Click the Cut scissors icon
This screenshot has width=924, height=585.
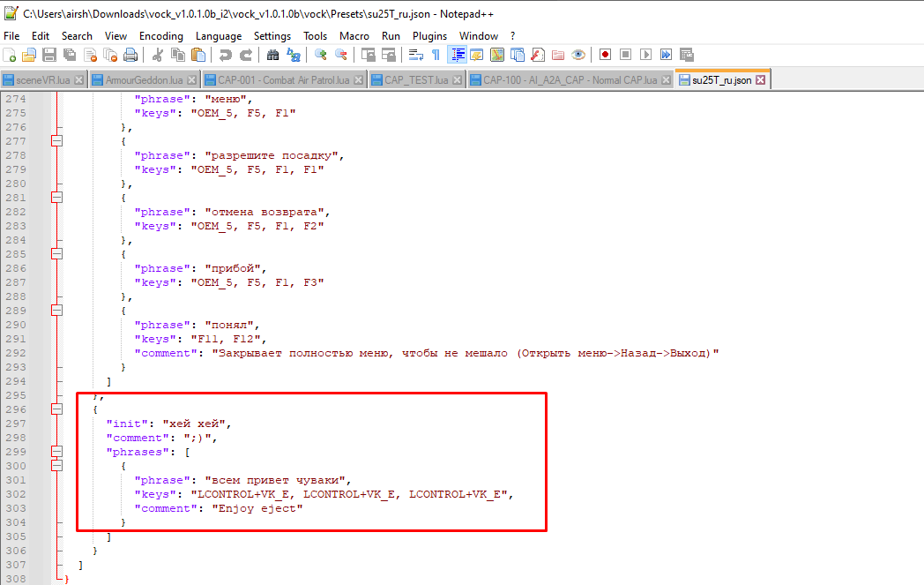157,55
